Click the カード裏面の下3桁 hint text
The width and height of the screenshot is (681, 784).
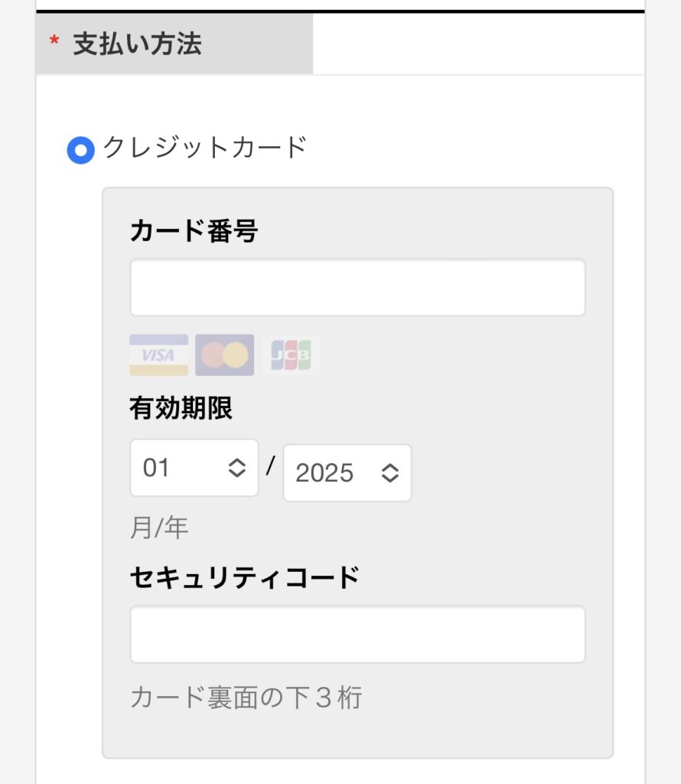point(246,697)
